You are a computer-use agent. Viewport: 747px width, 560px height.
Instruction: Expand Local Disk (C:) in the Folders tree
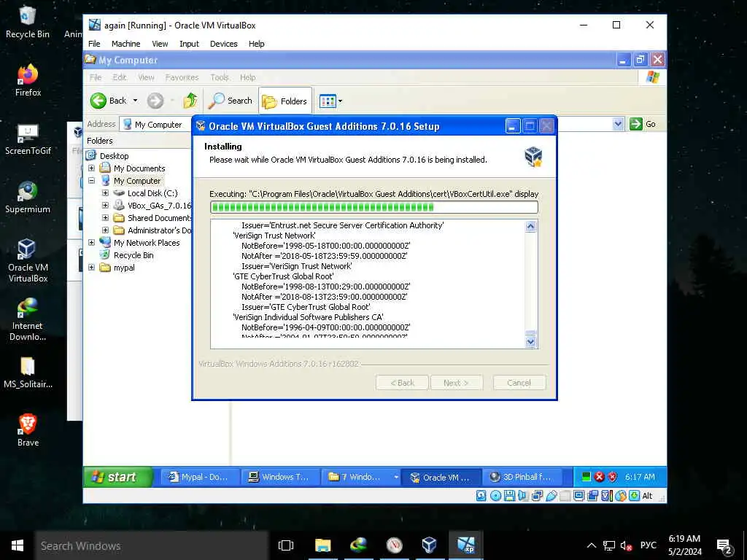(105, 192)
